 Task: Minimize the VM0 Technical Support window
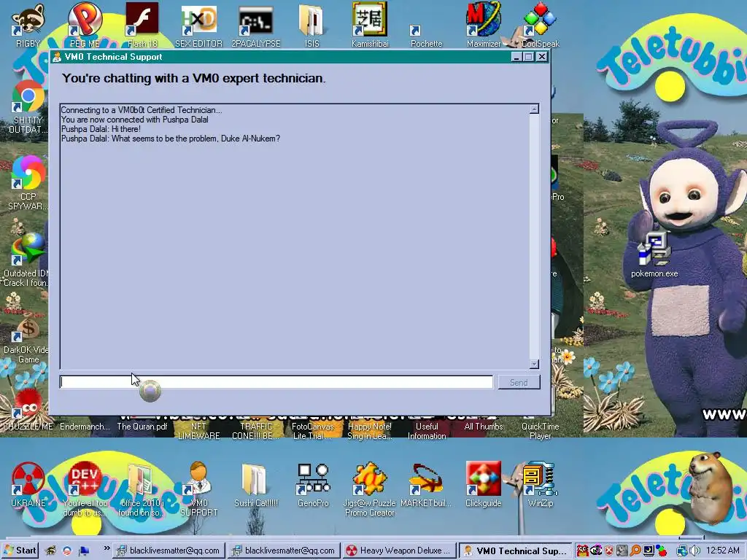[x=516, y=57]
